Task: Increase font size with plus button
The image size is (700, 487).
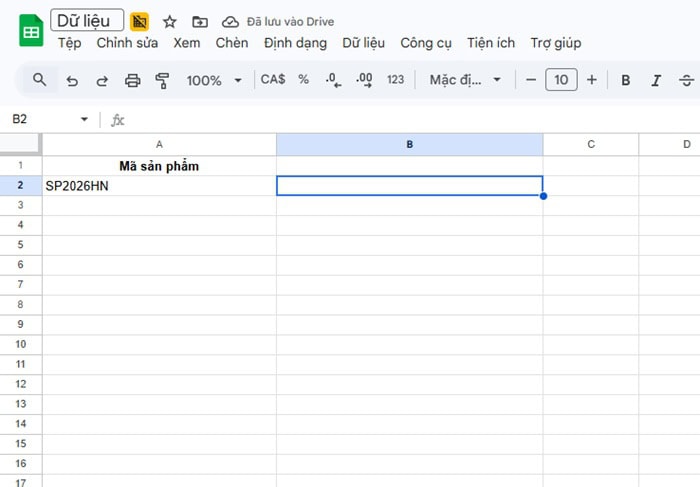Action: point(592,80)
